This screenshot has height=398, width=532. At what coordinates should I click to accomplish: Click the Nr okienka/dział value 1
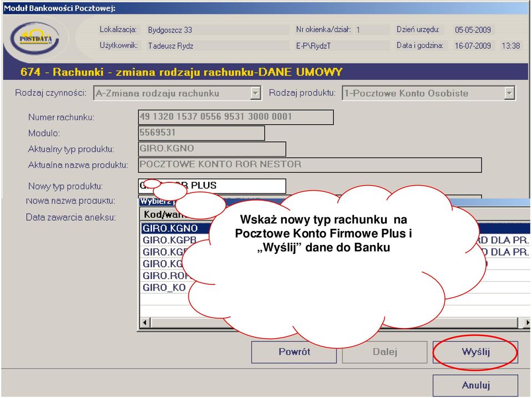coord(358,30)
